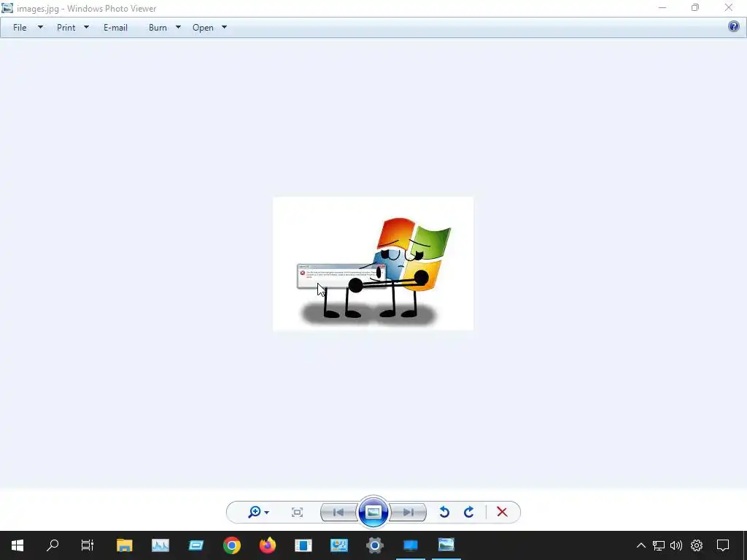
Task: Close the Windows Photo Viewer window
Action: coord(729,7)
